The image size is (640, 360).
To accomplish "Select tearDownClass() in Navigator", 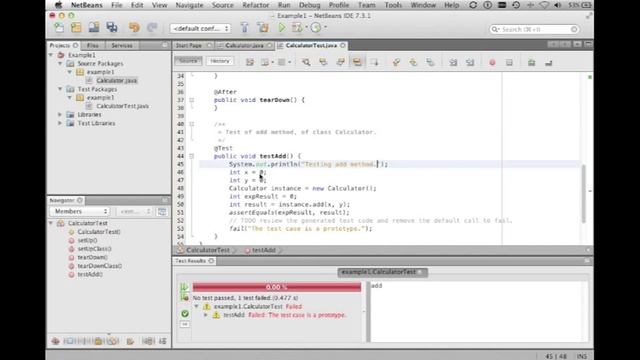I will click(99, 266).
